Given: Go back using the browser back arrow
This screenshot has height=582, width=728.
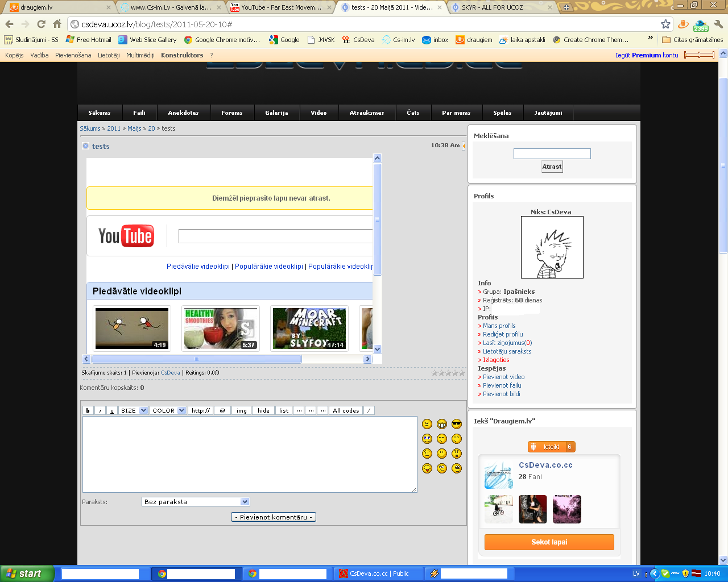Looking at the screenshot, I should (x=9, y=24).
